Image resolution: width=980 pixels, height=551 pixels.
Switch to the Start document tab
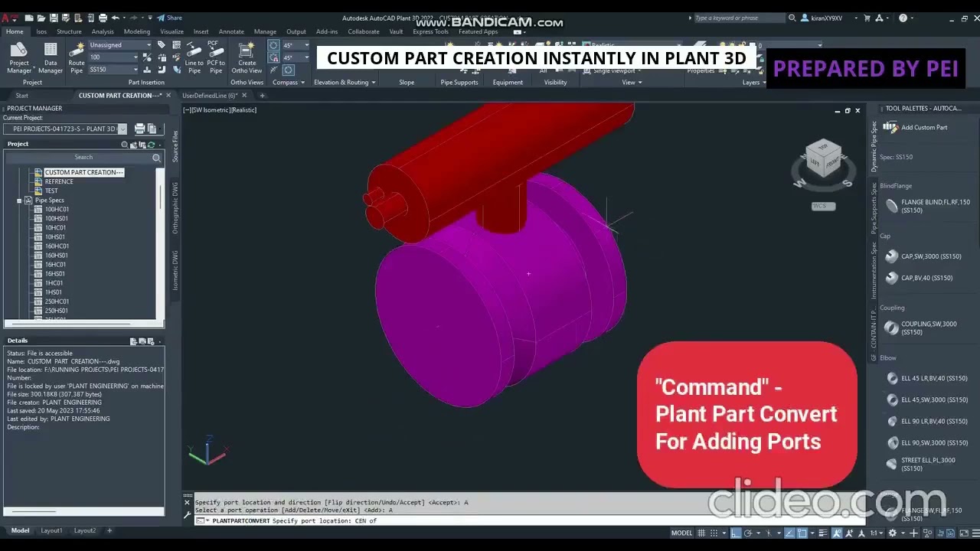(x=21, y=96)
